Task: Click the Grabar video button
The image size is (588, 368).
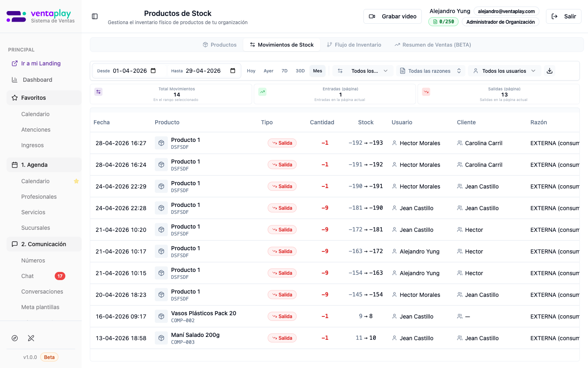Action: tap(392, 16)
